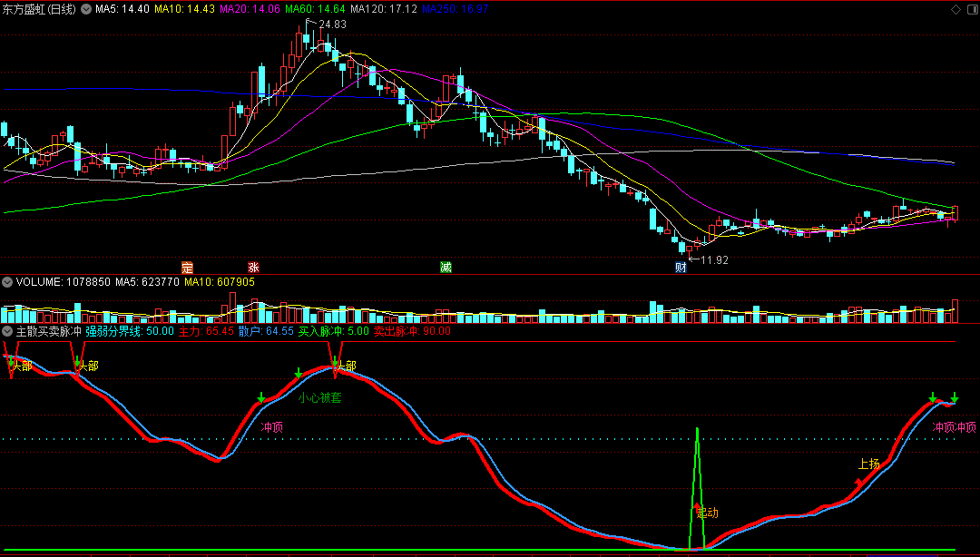Screen dimensions: 980x557
Task: Click the volume MA5: 623770 label
Action: (x=148, y=282)
